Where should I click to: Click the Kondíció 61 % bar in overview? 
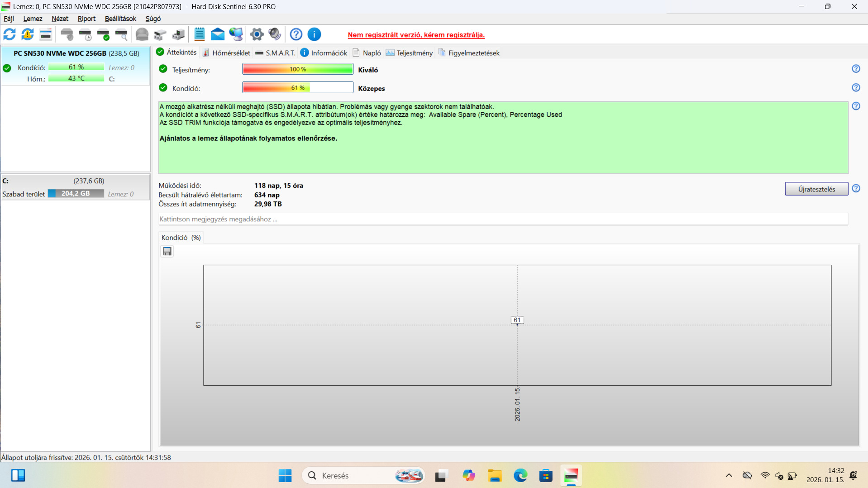(298, 88)
